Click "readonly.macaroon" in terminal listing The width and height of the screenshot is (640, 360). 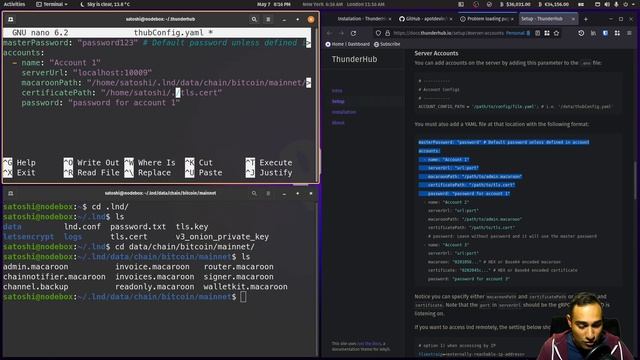tap(155, 287)
